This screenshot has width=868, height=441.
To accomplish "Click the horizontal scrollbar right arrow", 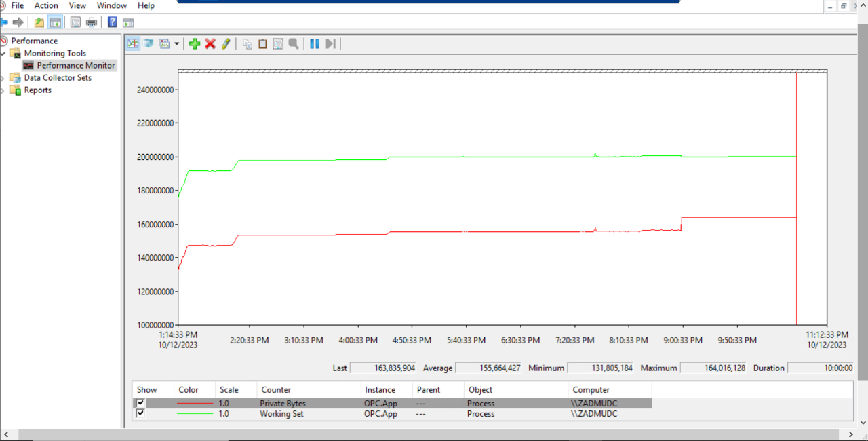I will (852, 434).
